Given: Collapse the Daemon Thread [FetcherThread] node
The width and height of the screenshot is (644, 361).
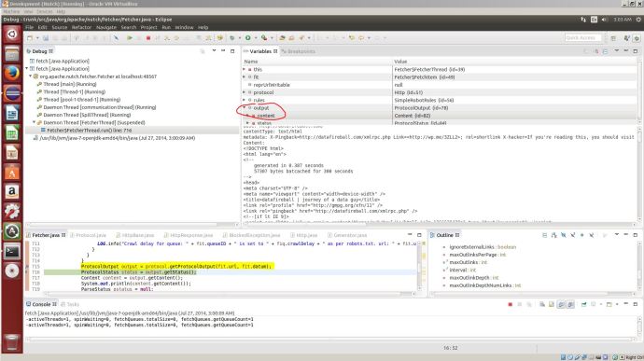Looking at the screenshot, I should coord(35,122).
